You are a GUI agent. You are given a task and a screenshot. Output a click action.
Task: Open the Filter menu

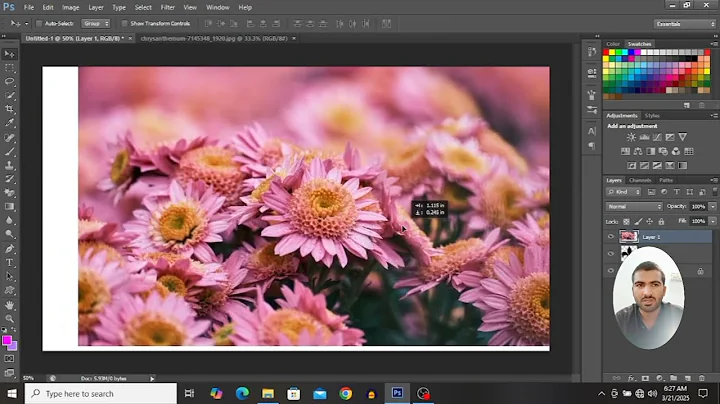[x=168, y=7]
